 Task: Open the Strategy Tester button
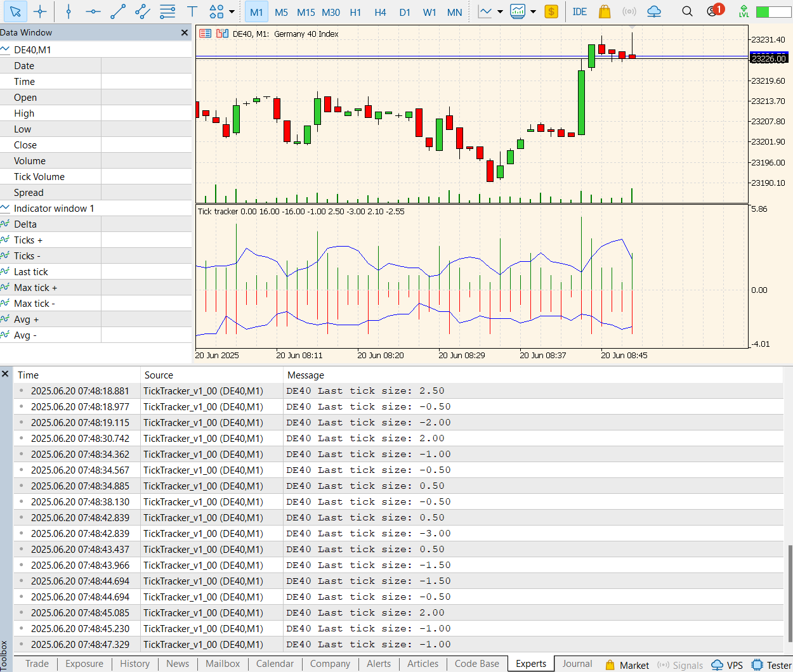[x=771, y=665]
